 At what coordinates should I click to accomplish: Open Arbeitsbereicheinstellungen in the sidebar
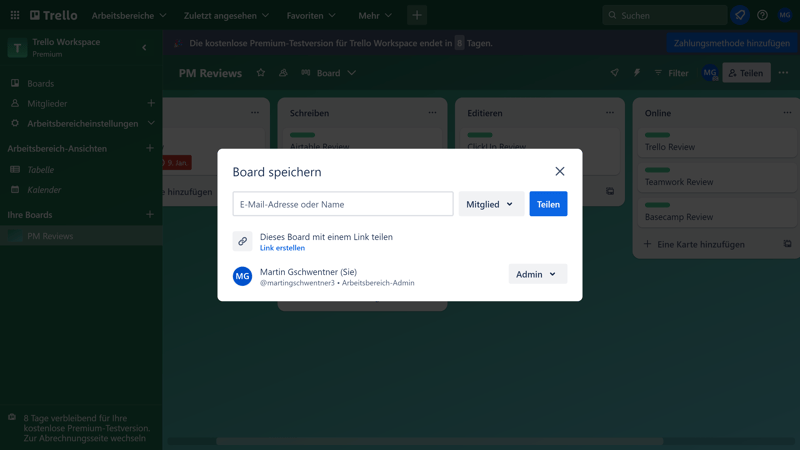tap(83, 123)
